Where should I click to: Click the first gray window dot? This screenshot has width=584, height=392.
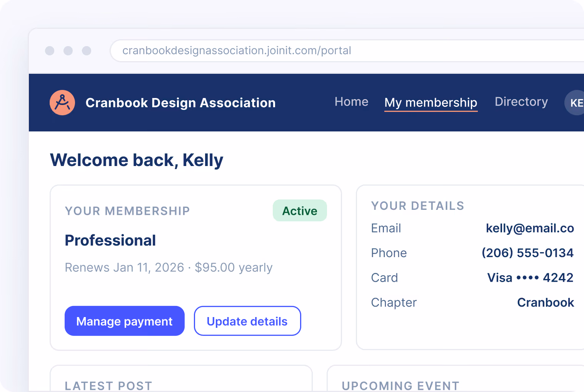[50, 51]
